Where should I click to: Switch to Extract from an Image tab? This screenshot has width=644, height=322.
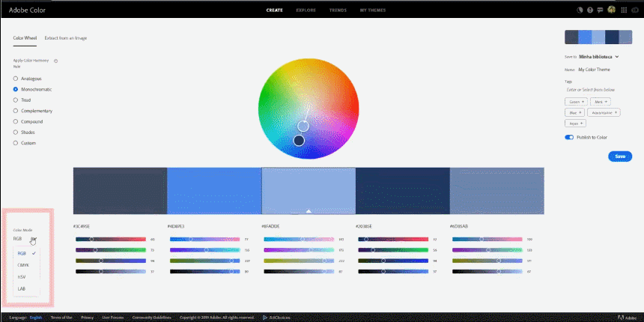click(x=66, y=37)
